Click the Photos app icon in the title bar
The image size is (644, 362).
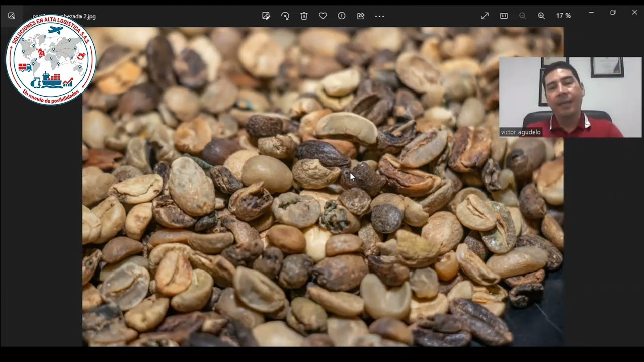[x=12, y=16]
